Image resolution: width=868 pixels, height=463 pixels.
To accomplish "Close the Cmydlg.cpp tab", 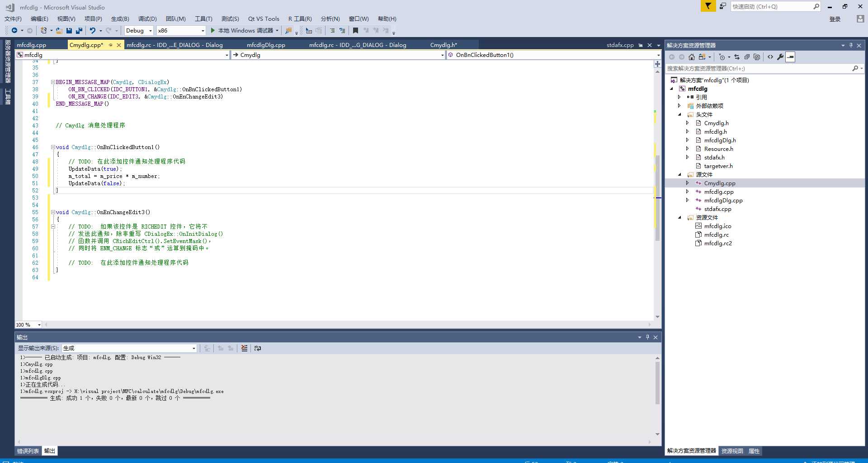I will pos(119,45).
